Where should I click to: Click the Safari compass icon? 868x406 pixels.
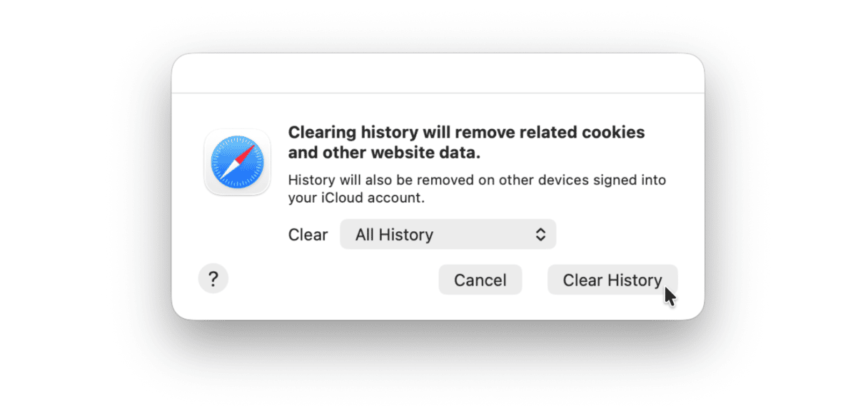coord(237,162)
